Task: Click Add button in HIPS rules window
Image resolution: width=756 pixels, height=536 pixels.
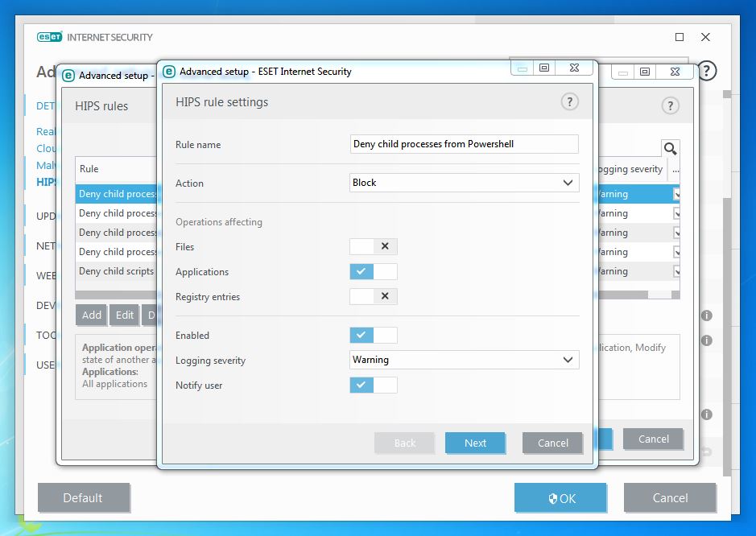Action: (x=92, y=315)
